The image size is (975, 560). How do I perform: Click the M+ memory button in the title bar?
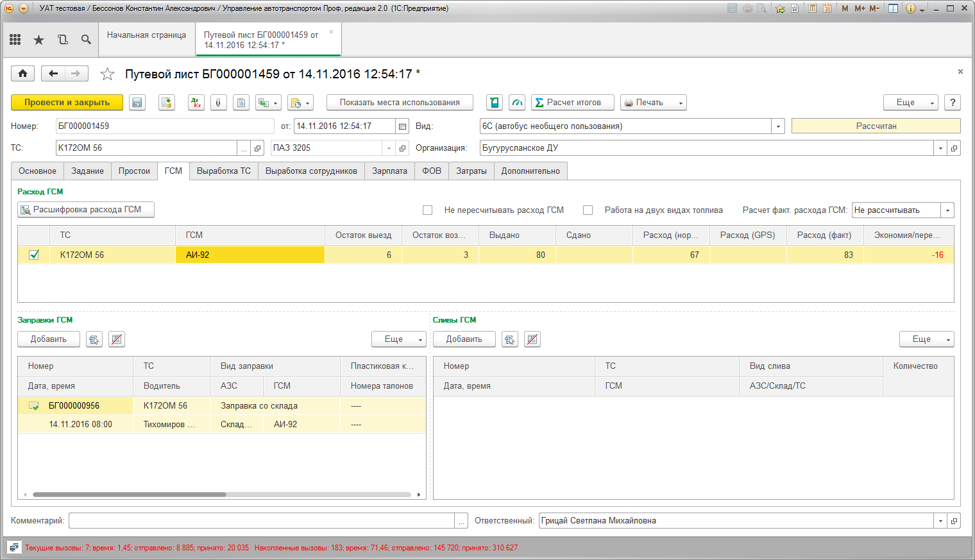coord(860,8)
